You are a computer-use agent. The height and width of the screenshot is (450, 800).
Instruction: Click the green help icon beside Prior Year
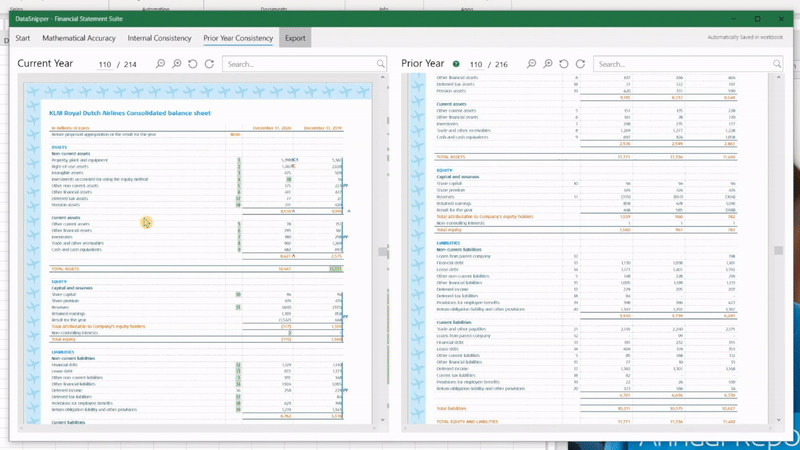(x=456, y=64)
